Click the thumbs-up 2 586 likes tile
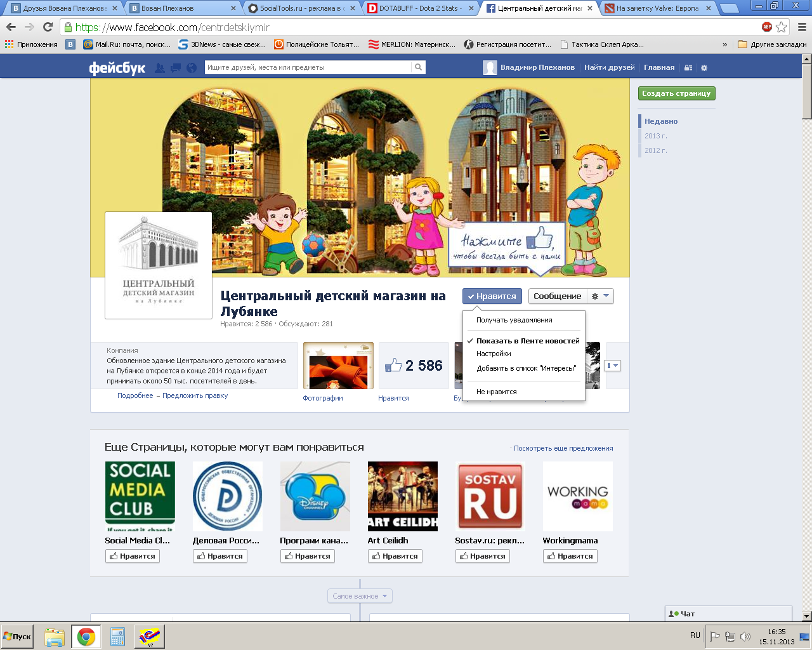The width and height of the screenshot is (812, 650). (414, 366)
